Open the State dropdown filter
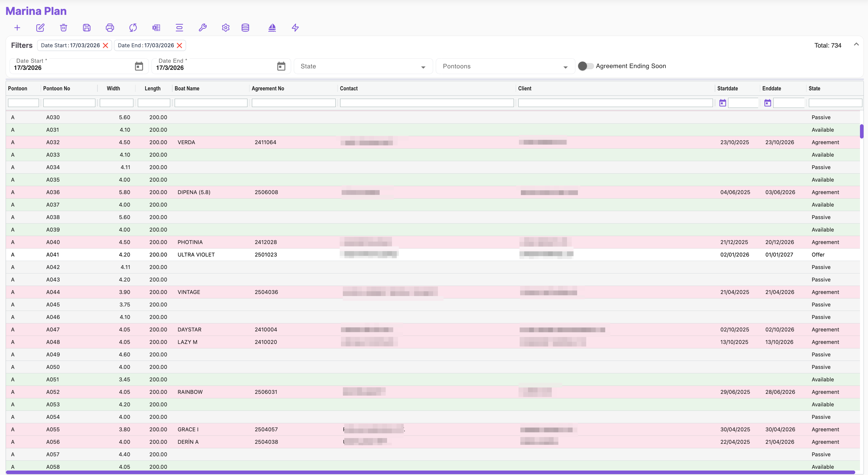This screenshot has height=475, width=868. pyautogui.click(x=363, y=66)
